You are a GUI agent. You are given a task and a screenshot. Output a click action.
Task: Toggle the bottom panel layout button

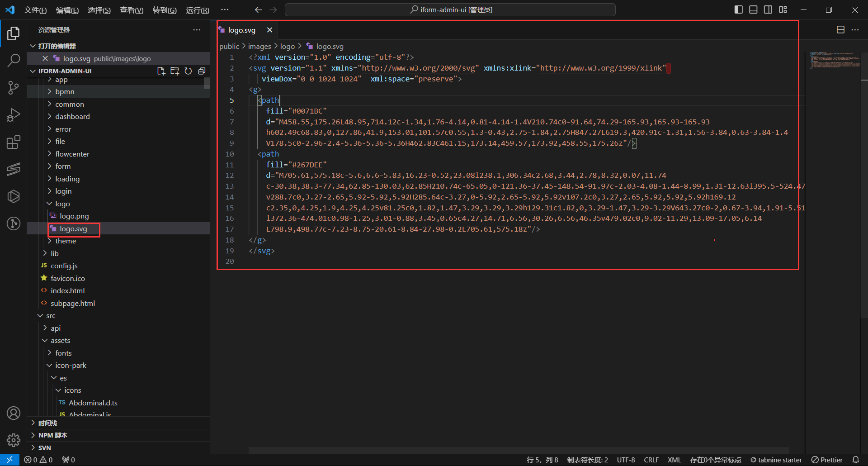coord(753,10)
